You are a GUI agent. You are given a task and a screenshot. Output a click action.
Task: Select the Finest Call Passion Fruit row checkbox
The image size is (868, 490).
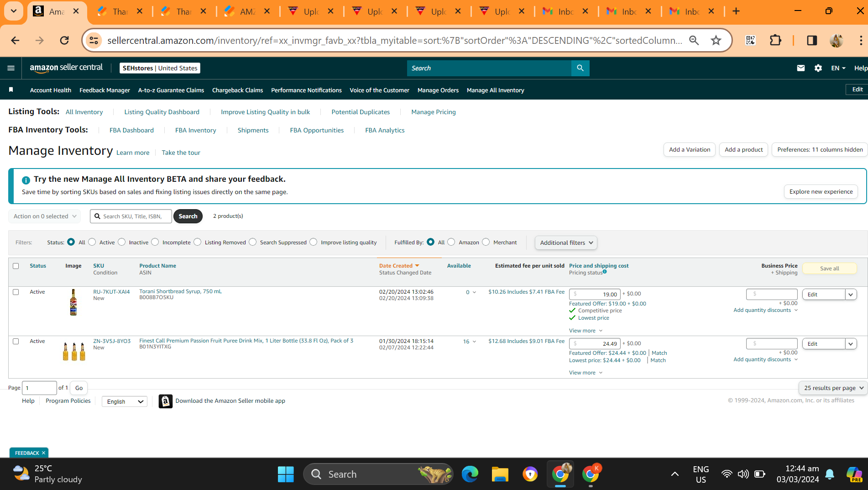click(x=16, y=341)
